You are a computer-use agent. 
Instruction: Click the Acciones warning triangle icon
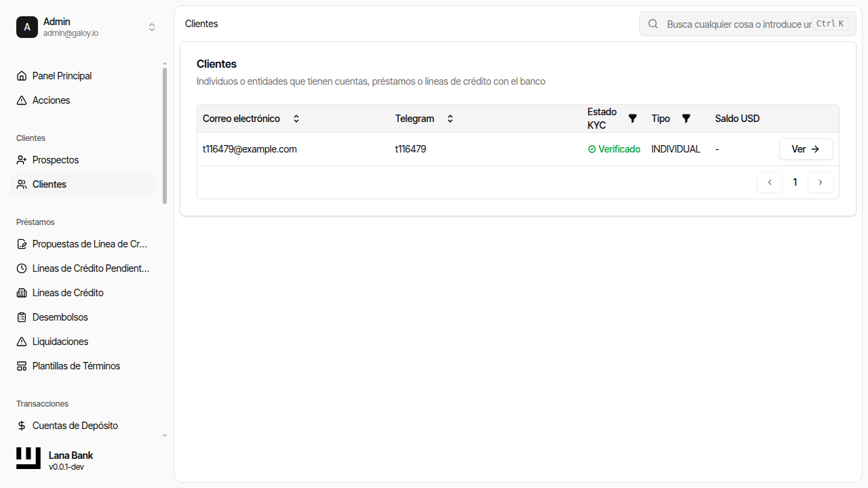click(x=22, y=100)
